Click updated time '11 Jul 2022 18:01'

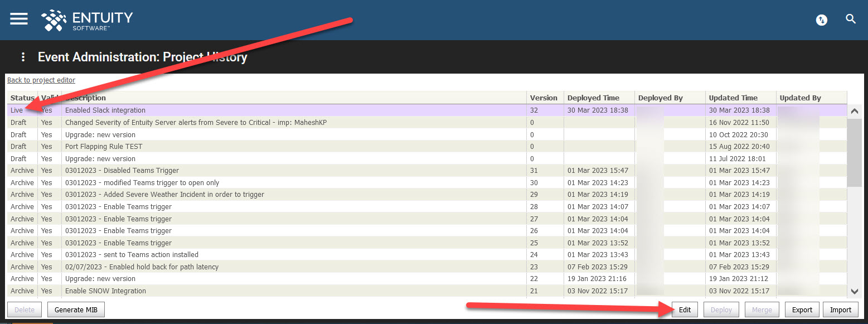click(x=741, y=159)
